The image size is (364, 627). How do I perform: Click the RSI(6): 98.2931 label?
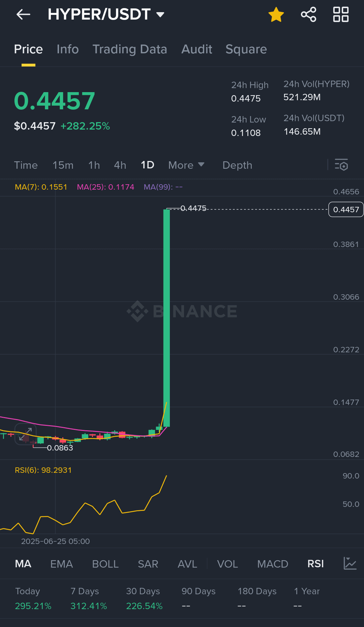tap(43, 470)
